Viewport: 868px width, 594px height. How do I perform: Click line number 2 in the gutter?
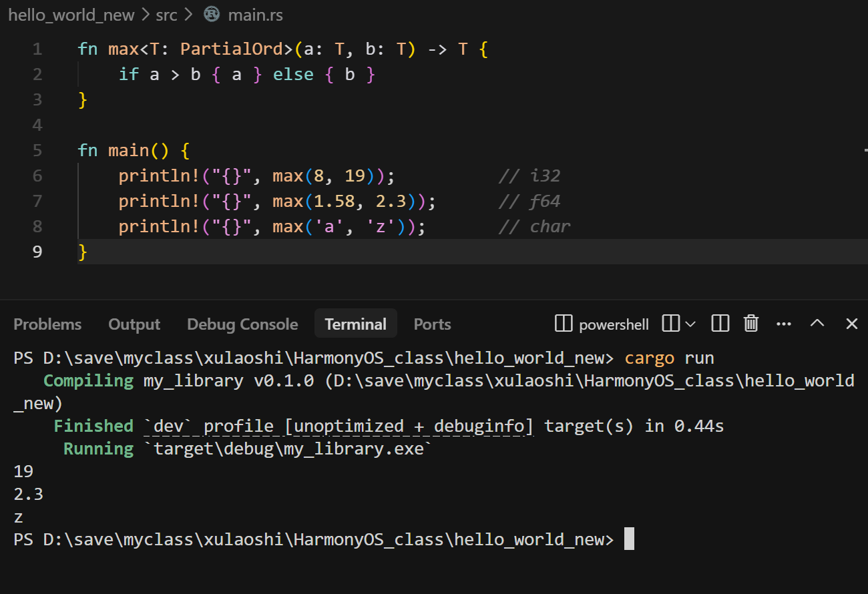(x=37, y=74)
